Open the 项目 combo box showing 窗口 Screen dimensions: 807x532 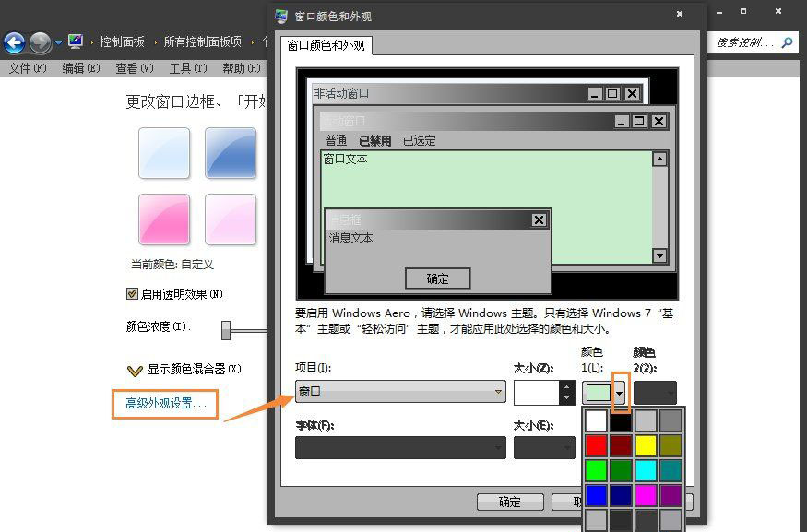pos(400,392)
